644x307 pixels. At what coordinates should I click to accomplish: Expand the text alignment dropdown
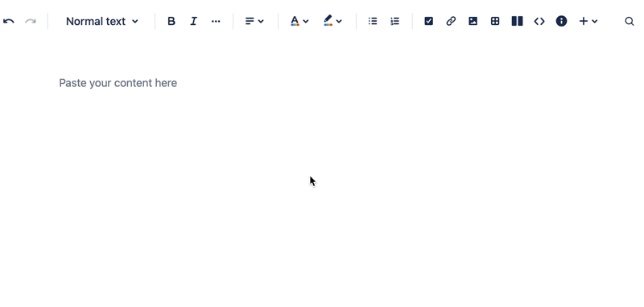click(254, 22)
